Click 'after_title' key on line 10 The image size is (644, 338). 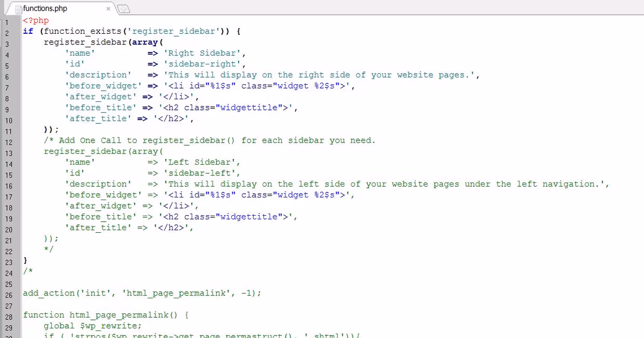[98, 119]
